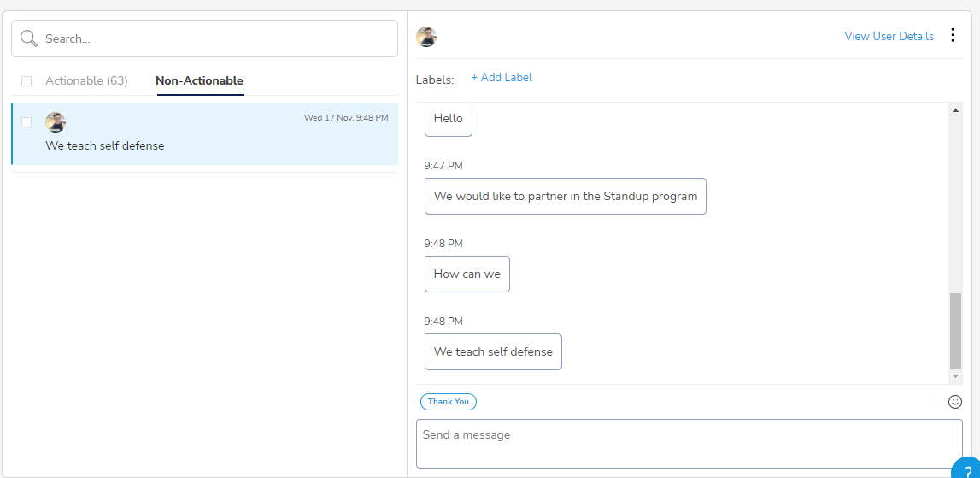Select the Non-Actionable tab
This screenshot has height=478, width=980.
click(199, 80)
